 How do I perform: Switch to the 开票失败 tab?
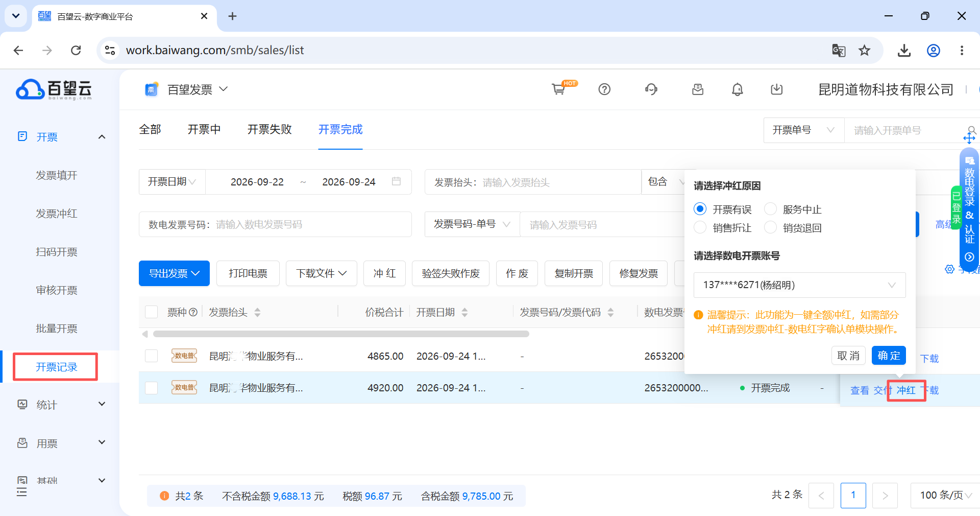[x=269, y=130]
